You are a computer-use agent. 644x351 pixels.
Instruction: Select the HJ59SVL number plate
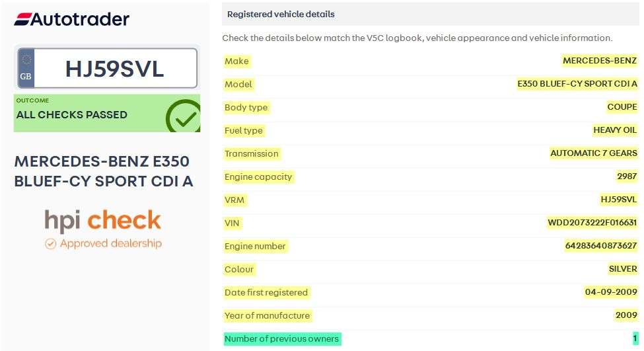(107, 68)
